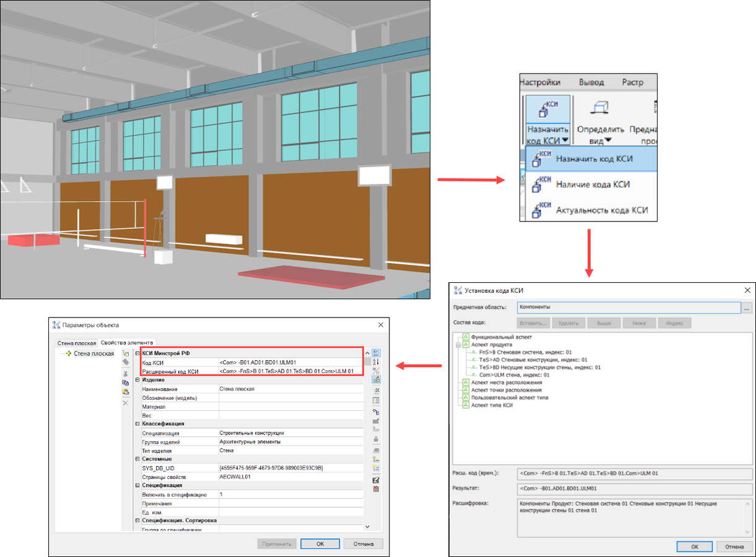Open the Назначить код КСИ ribbon dropdown arrow
This screenshot has height=557, width=756.
(x=565, y=140)
